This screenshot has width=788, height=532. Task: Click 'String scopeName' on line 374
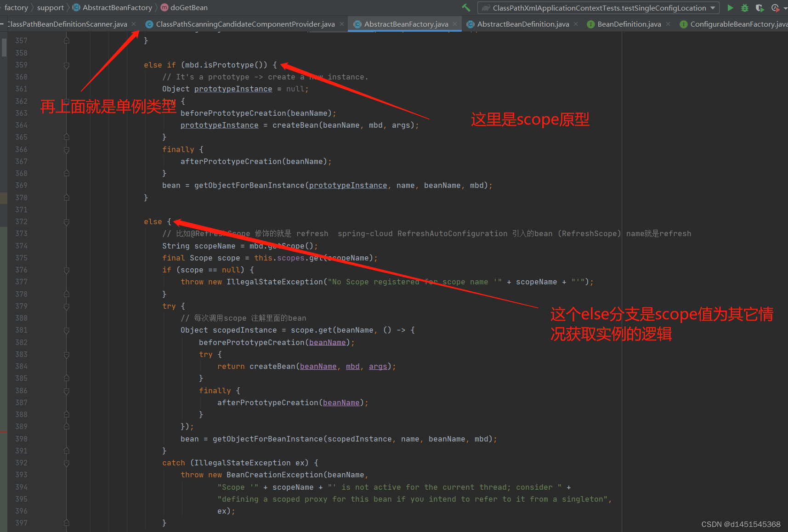point(198,246)
